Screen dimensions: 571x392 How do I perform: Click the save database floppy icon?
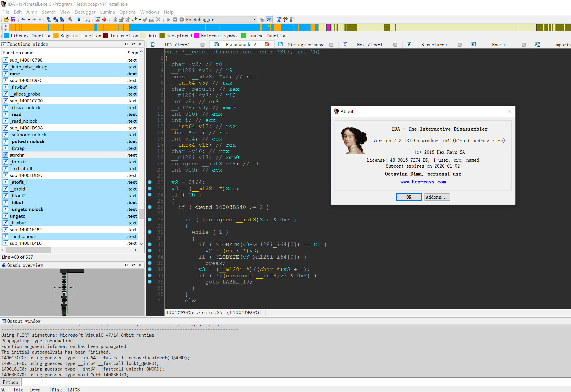pos(13,20)
